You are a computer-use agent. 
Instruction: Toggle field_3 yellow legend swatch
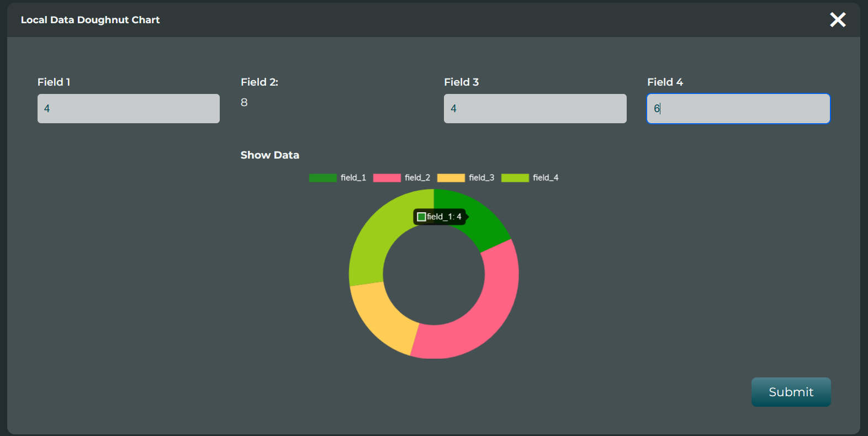(451, 178)
